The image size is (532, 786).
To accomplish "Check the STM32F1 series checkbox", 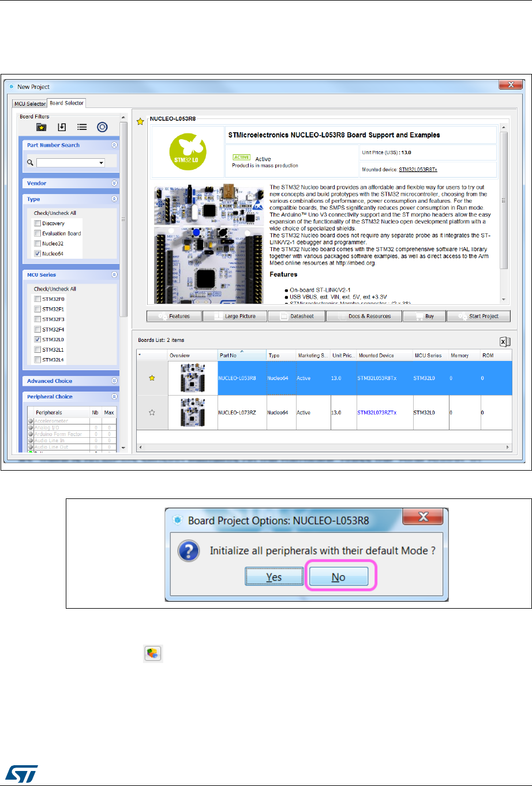I will coord(38,309).
